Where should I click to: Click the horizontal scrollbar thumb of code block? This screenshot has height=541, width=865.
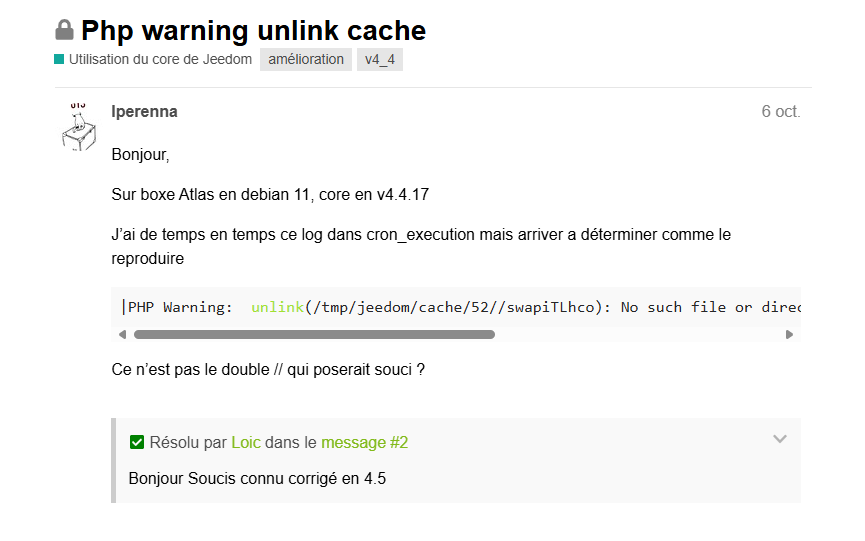314,334
